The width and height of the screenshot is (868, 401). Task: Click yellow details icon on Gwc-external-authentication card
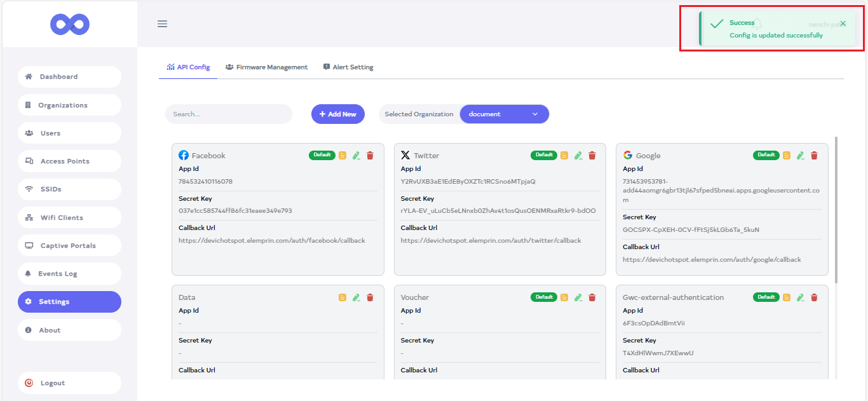[x=787, y=297]
